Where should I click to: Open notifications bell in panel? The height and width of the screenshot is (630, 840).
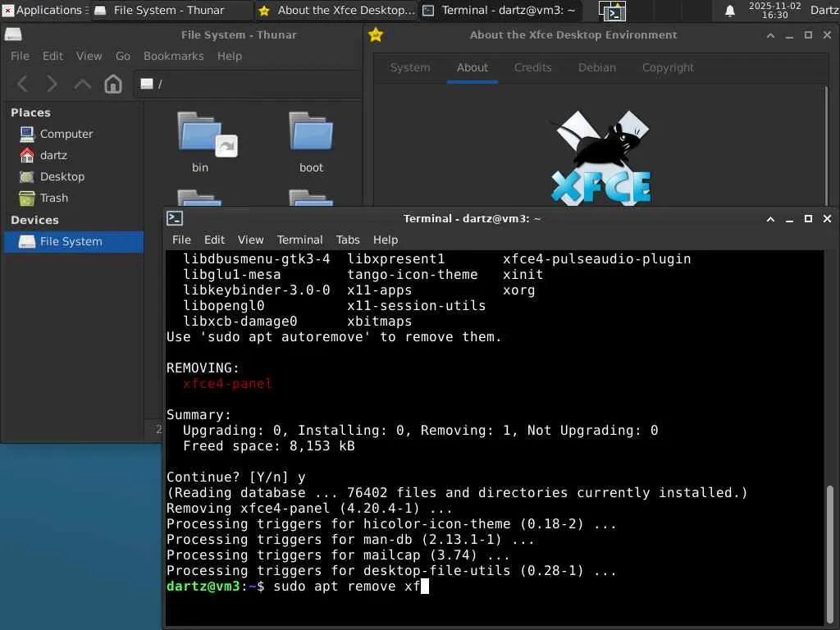[729, 11]
